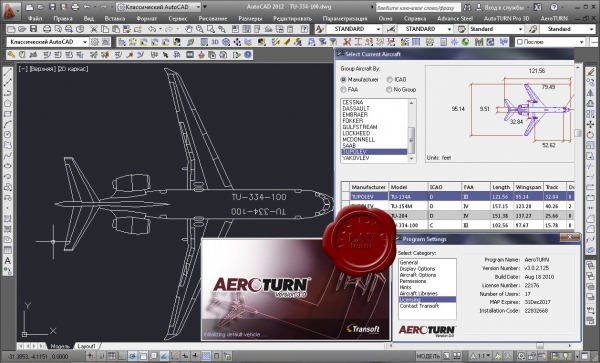Click Zoom realtime magnifier icon
Image resolution: width=600 pixels, height=363 pixels.
[x=199, y=29]
